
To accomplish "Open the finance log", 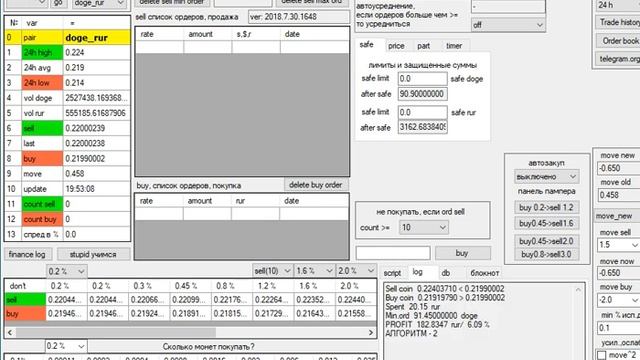I will pyautogui.click(x=27, y=254).
